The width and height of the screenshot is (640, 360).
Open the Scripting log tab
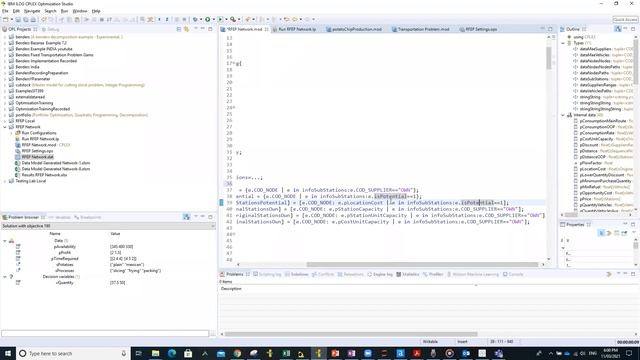click(x=267, y=274)
